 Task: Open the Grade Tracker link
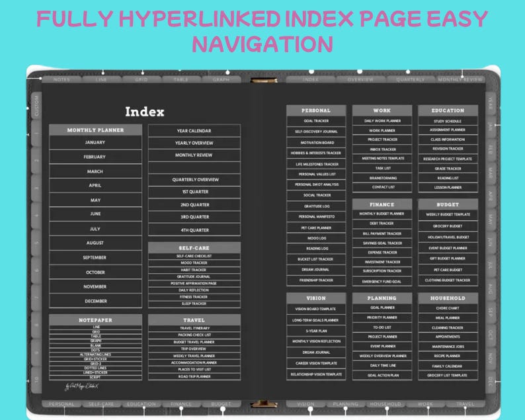[x=448, y=169]
